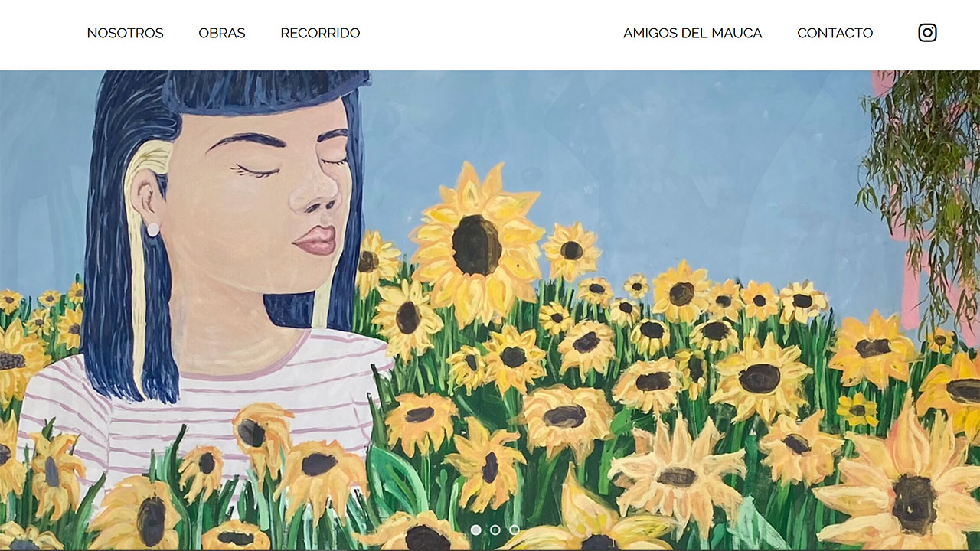Switch to the second slide dot
Viewport: 980px width, 551px height.
pyautogui.click(x=495, y=530)
